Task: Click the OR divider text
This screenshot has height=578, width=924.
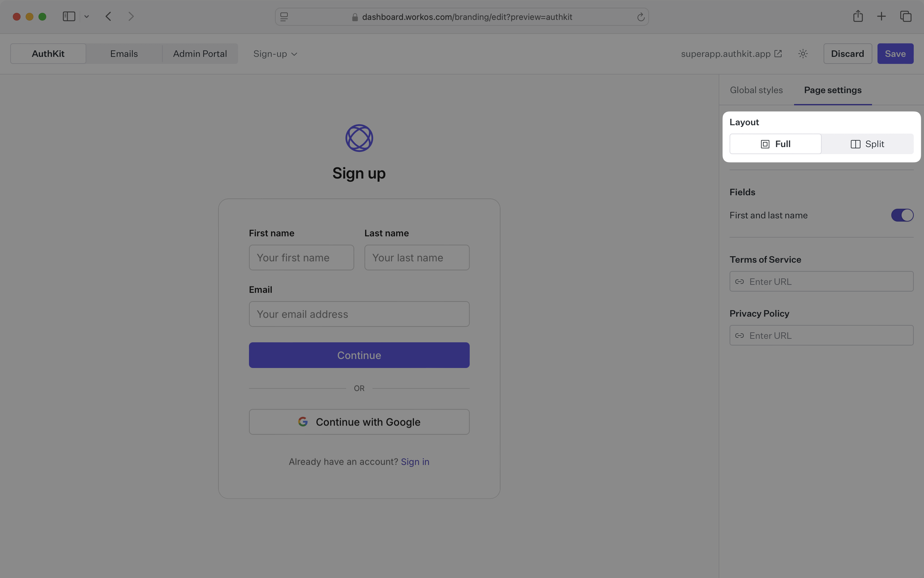Action: (359, 389)
